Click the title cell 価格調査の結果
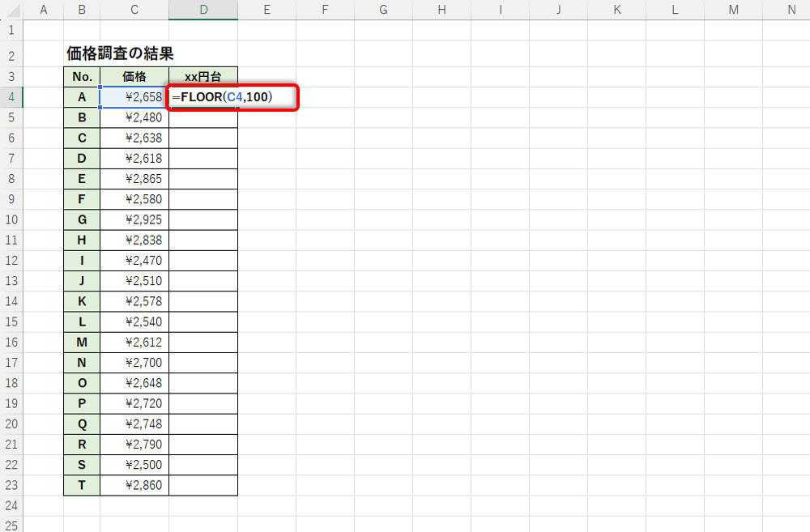 (x=120, y=53)
